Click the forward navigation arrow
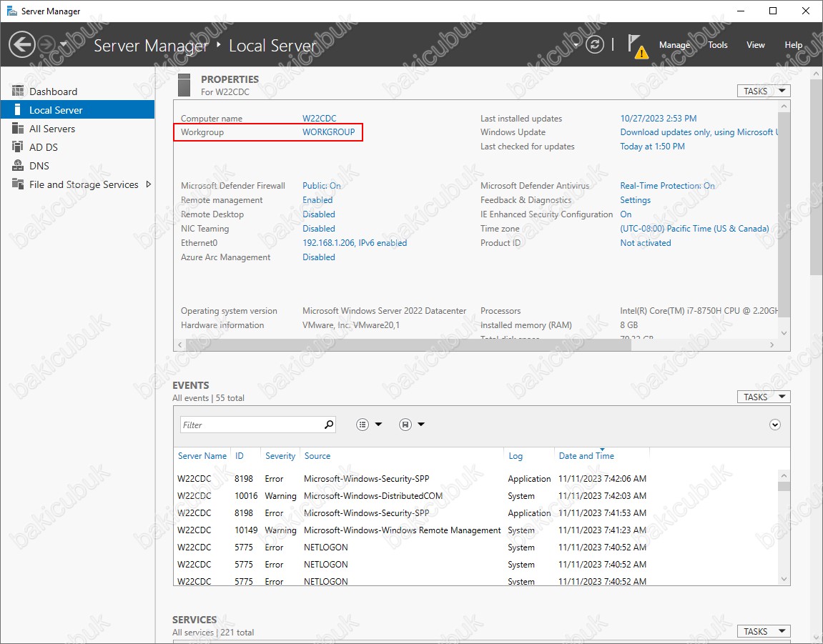Image resolution: width=823 pixels, height=644 pixels. (47, 44)
